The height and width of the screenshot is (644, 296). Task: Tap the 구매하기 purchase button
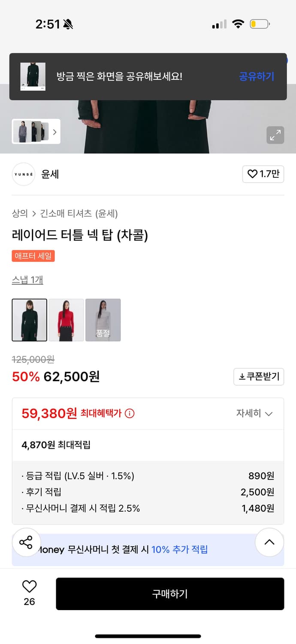tap(170, 593)
